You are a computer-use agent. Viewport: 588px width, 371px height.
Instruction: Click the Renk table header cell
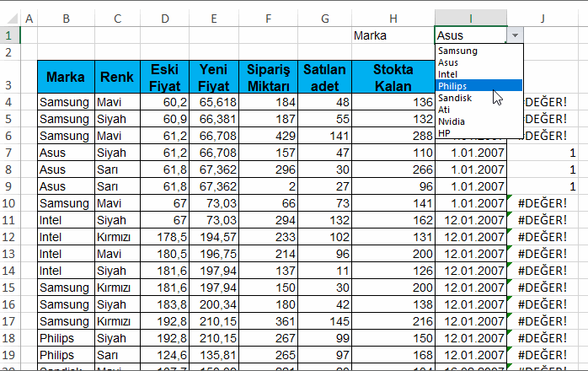pyautogui.click(x=117, y=77)
